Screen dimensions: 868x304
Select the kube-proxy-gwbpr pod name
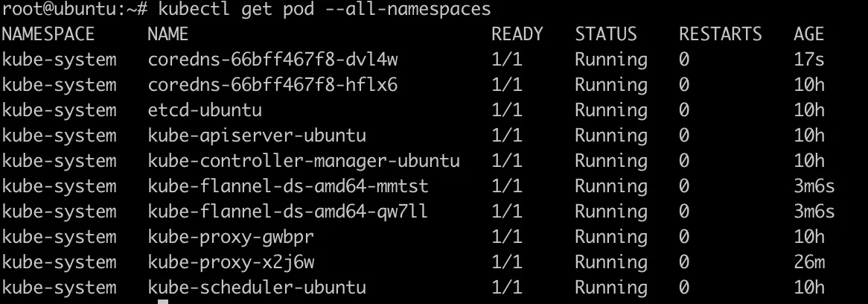pos(231,238)
